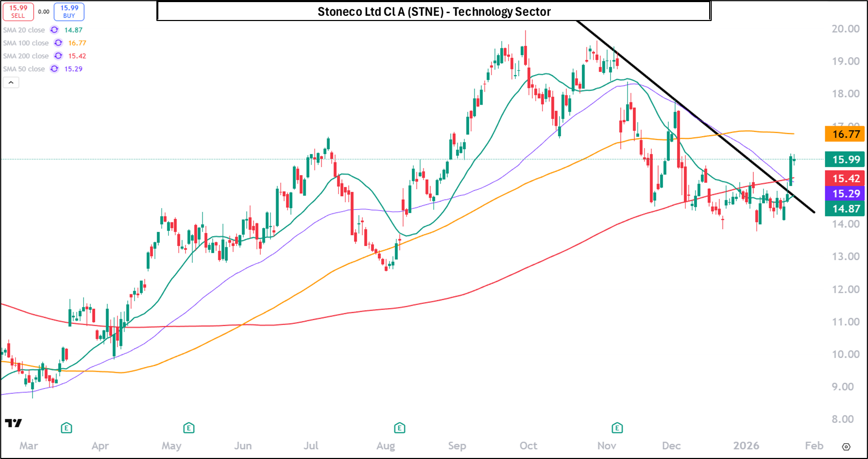Click the 15.29 value in SMA 50 legend
Screen dimensions: 868x459
click(74, 69)
